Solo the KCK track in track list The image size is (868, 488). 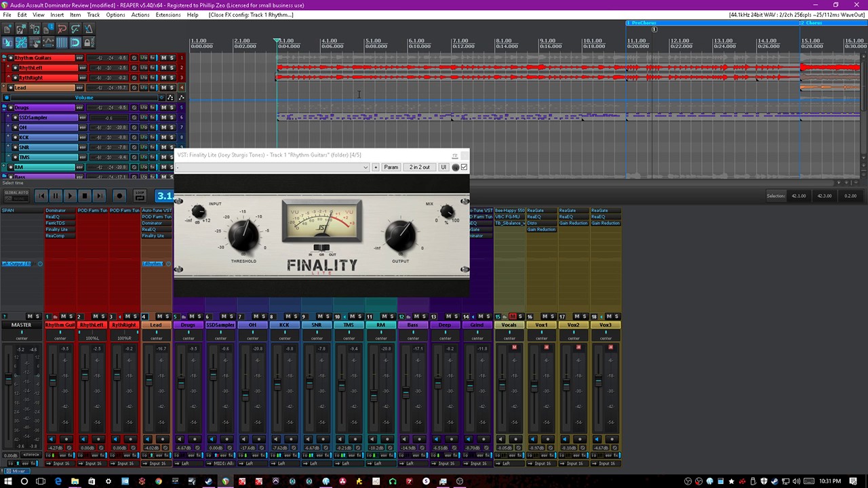[172, 137]
